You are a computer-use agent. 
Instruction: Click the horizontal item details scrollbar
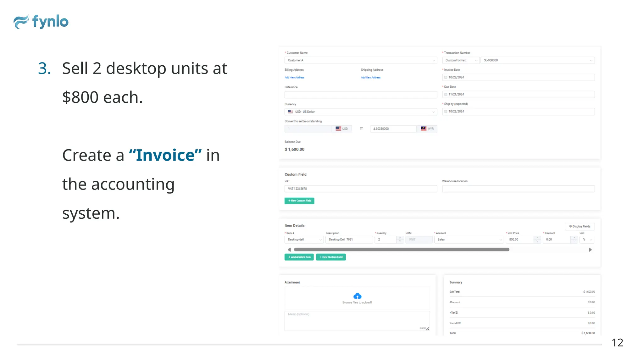(401, 250)
